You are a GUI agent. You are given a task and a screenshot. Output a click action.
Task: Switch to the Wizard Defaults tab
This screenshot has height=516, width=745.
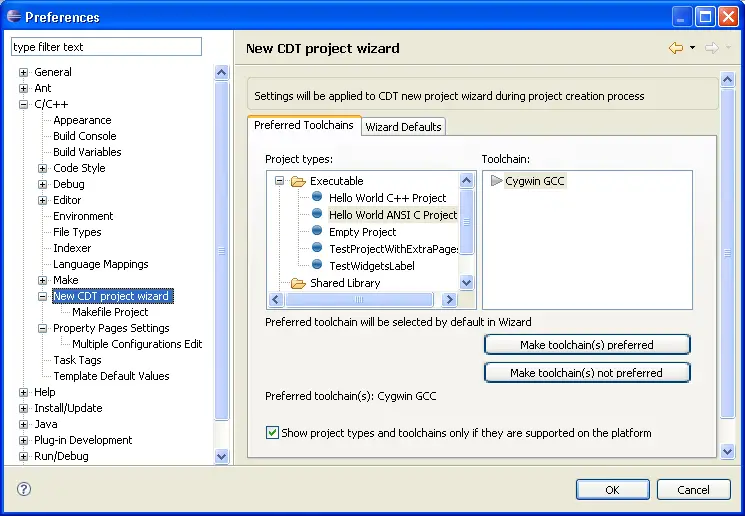click(403, 127)
